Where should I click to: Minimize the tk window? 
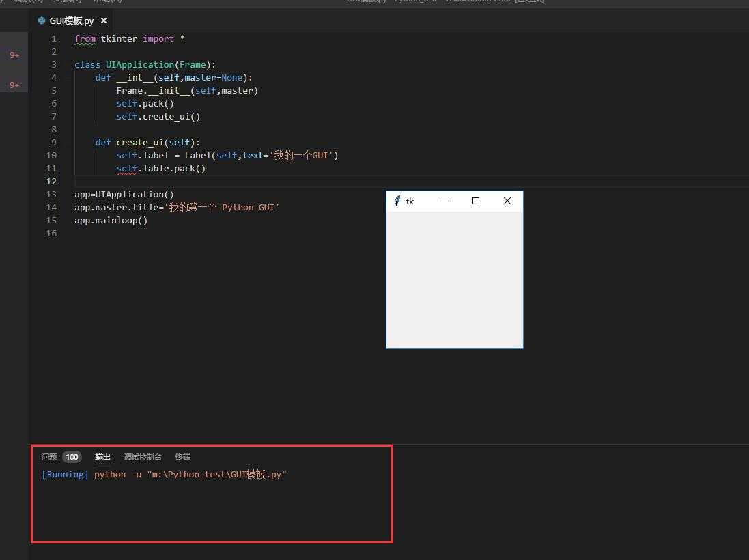[444, 201]
